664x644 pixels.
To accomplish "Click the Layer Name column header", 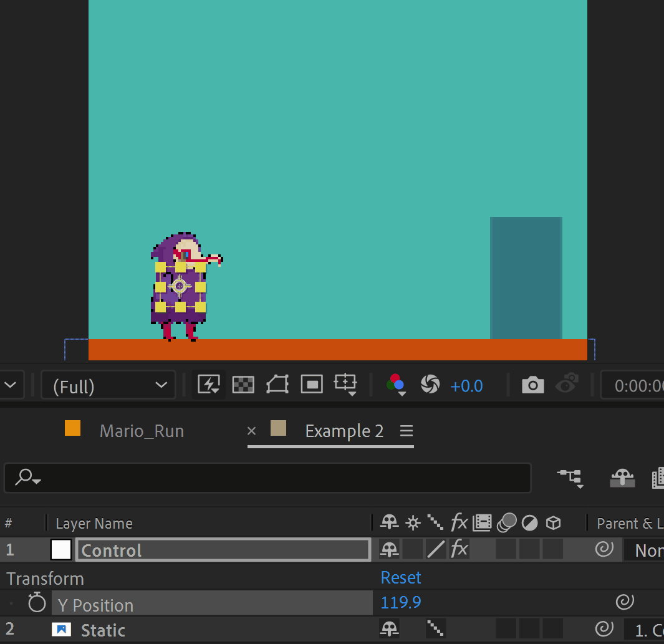I will click(x=94, y=523).
